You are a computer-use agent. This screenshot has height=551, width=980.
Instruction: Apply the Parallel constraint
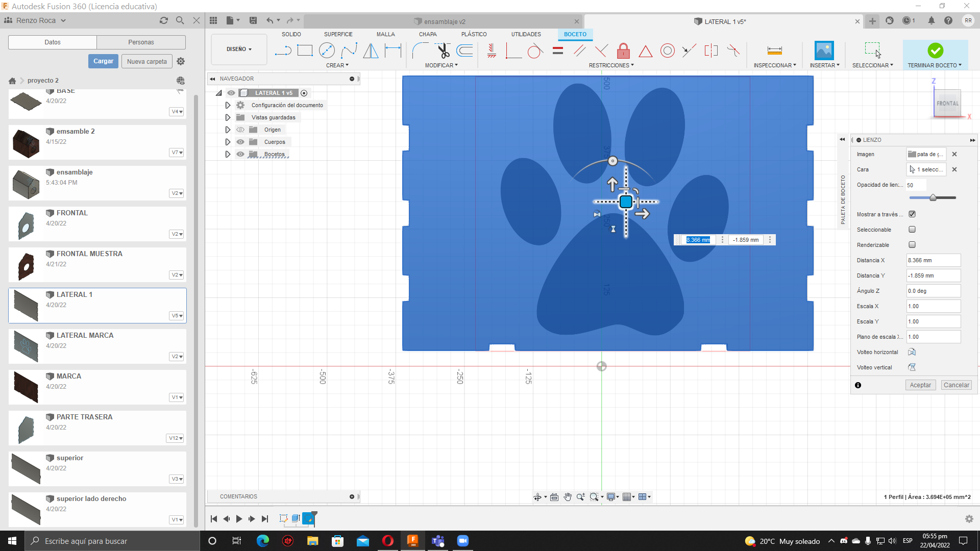click(x=579, y=51)
